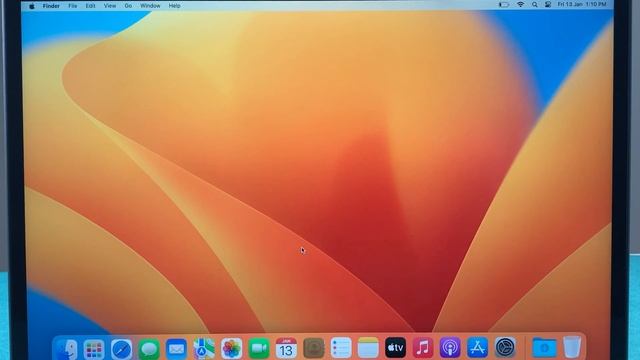Open the Calendar app showing 13
This screenshot has height=360, width=640.
tap(286, 348)
